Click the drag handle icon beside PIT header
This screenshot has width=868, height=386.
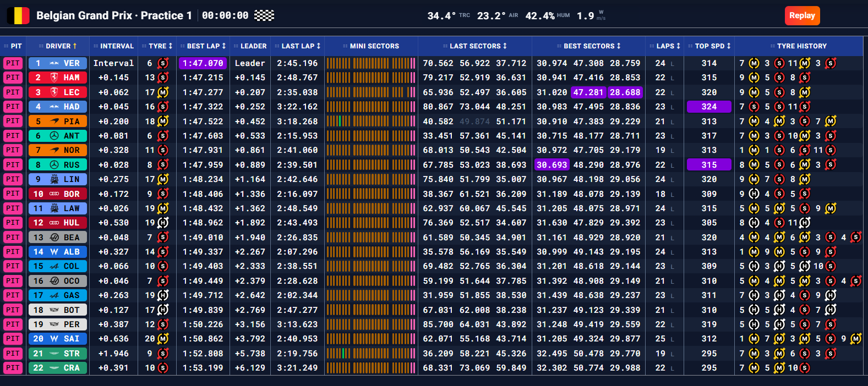pos(6,46)
